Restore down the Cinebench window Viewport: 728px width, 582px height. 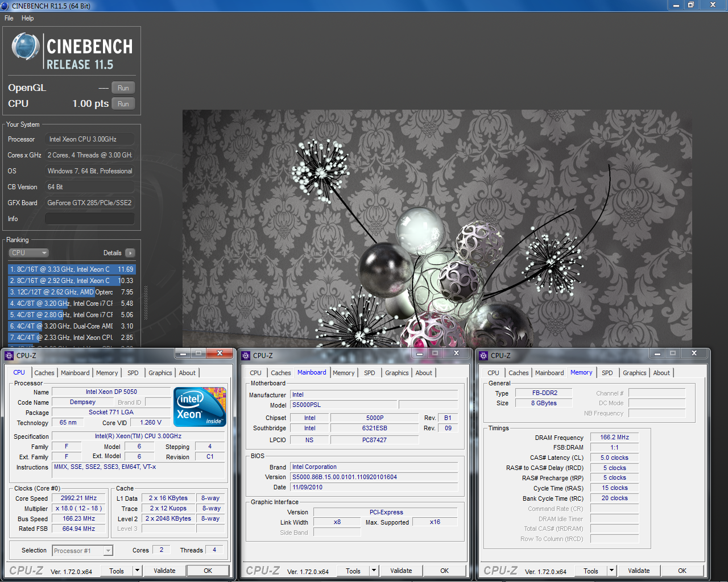[x=691, y=5]
